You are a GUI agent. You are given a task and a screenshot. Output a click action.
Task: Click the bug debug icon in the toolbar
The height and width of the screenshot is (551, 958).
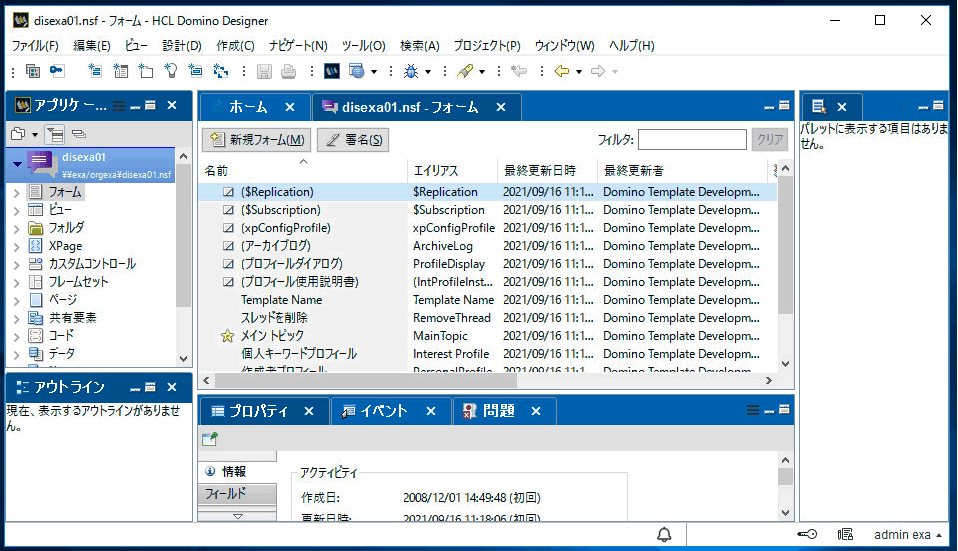coord(411,71)
